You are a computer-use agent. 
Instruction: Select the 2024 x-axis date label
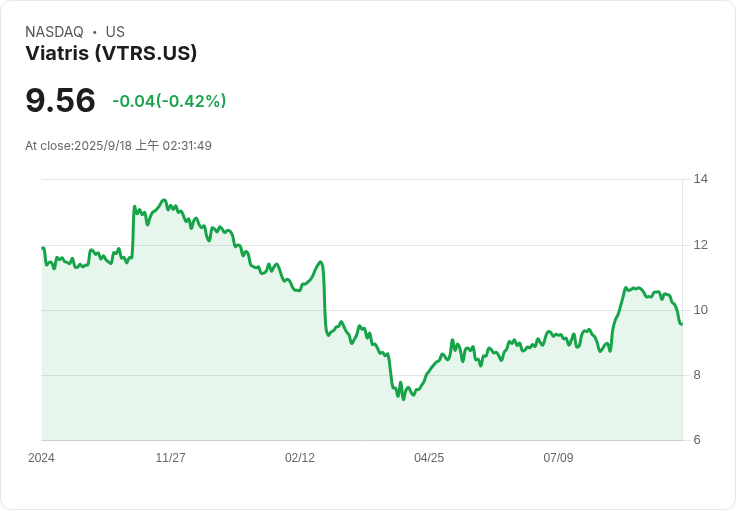[x=41, y=458]
